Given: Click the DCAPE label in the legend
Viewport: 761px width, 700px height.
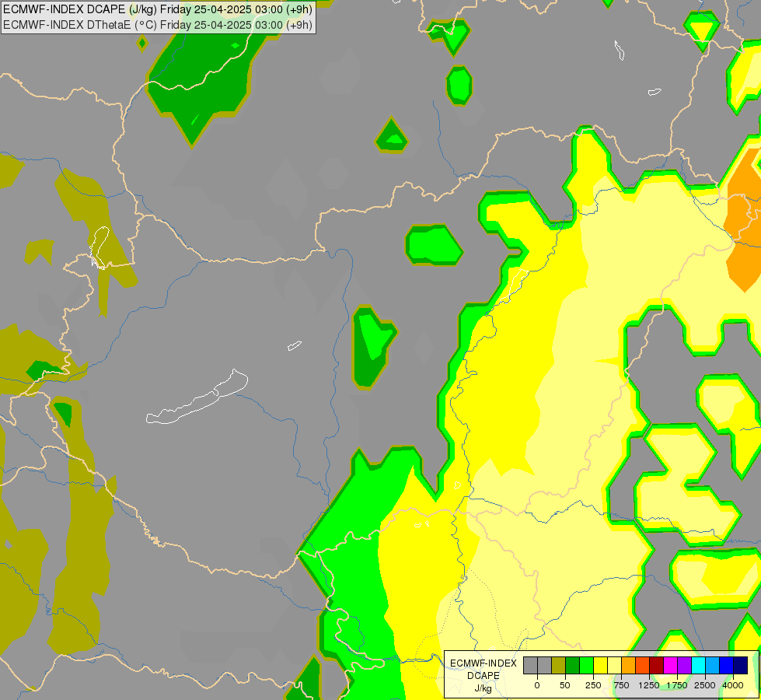Looking at the screenshot, I should coord(483,676).
